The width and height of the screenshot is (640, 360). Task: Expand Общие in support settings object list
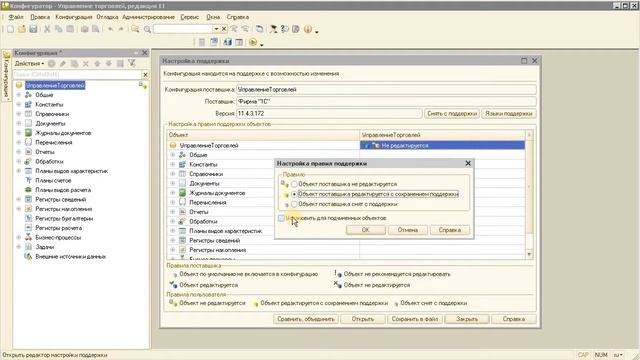[x=173, y=155]
